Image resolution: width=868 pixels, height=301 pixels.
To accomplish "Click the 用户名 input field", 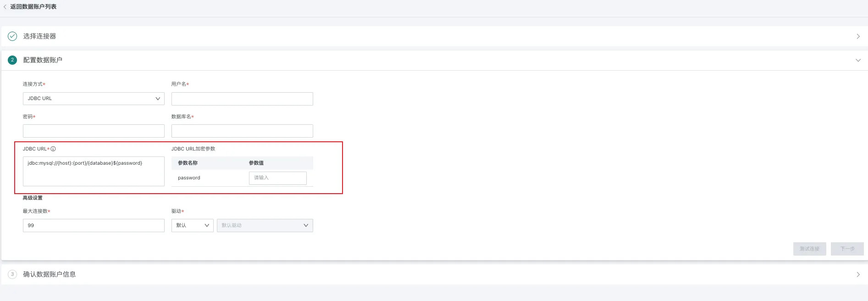I will tap(242, 99).
